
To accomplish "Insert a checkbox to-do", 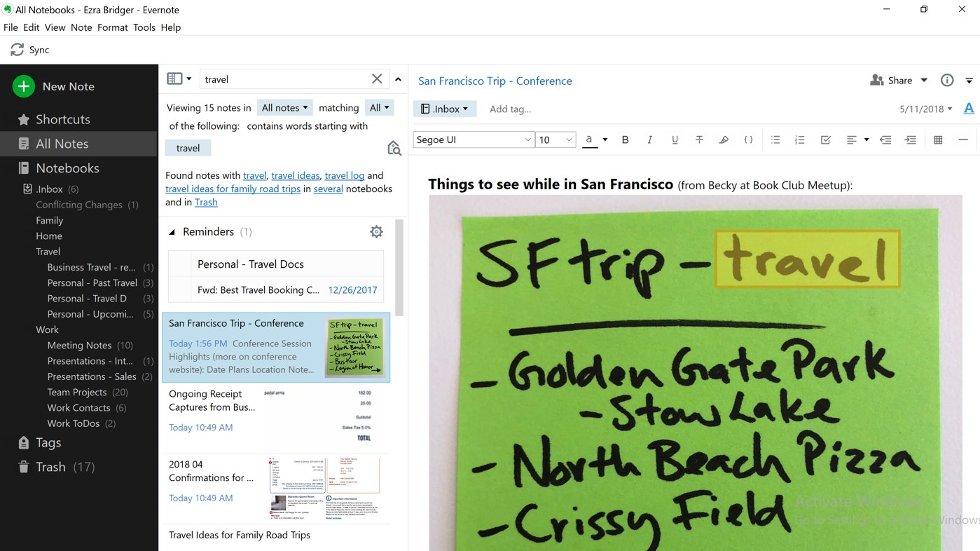I will click(x=825, y=140).
